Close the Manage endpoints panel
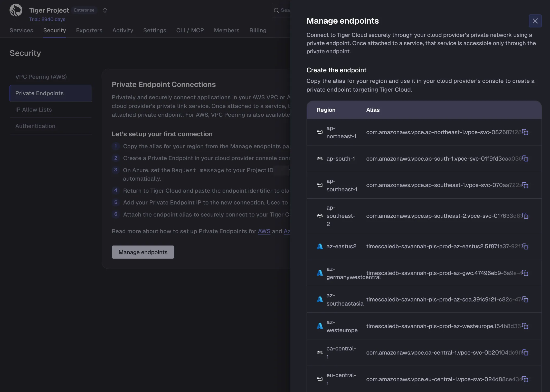 [x=535, y=21]
